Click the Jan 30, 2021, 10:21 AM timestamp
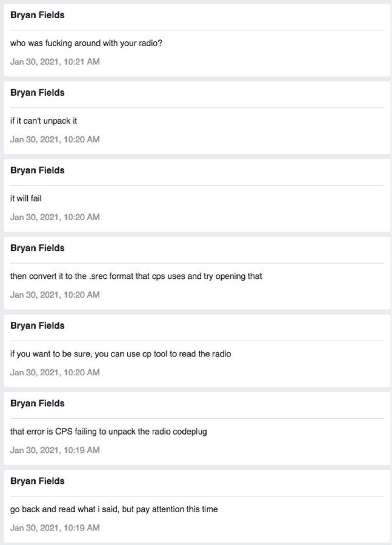This screenshot has height=545, width=392. point(55,62)
